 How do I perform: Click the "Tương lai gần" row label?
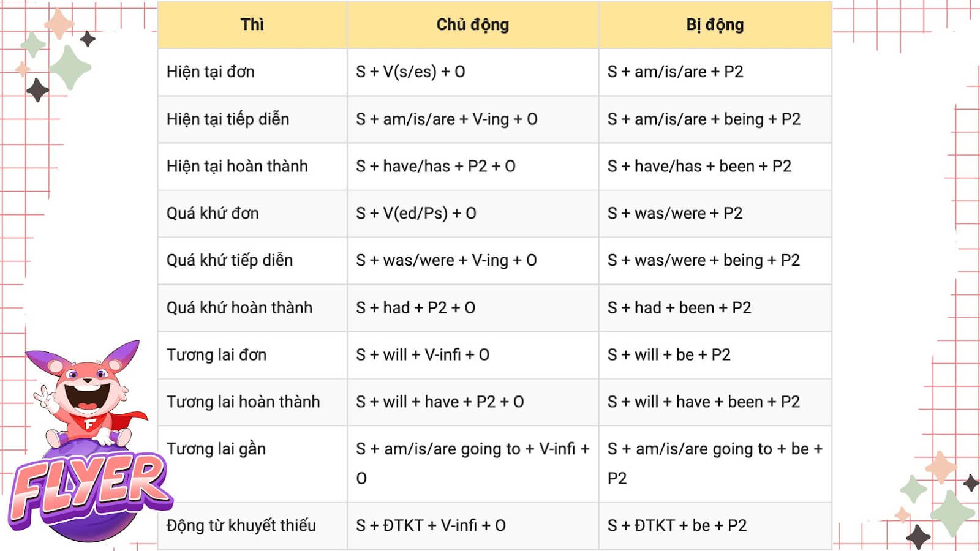point(216,449)
